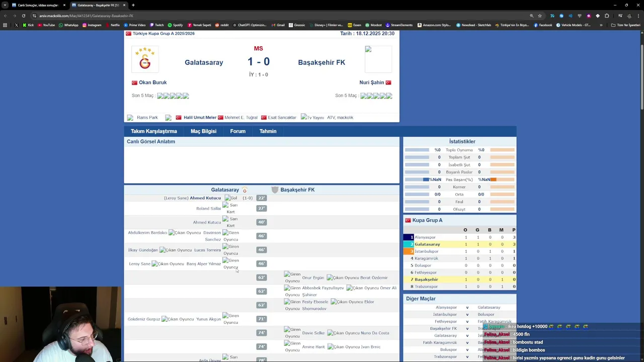This screenshot has height=362, width=644.
Task: Open the Spotify bookmark
Action: (176, 25)
